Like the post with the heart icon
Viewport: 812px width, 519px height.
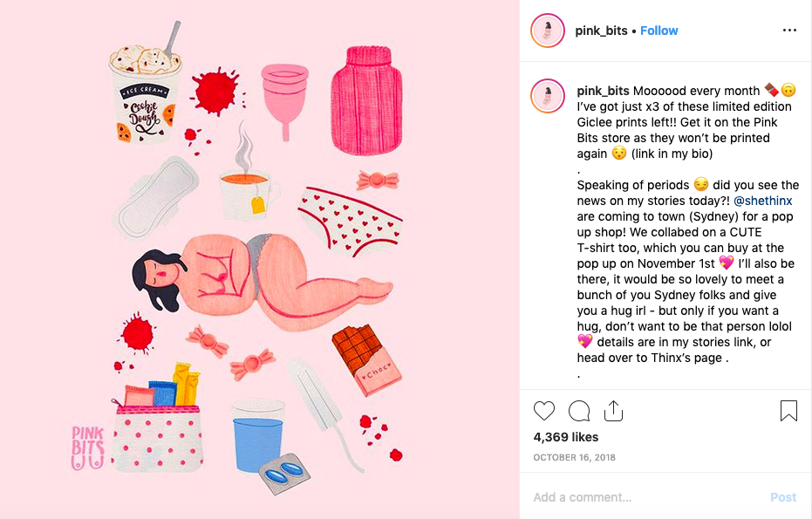[x=543, y=411]
